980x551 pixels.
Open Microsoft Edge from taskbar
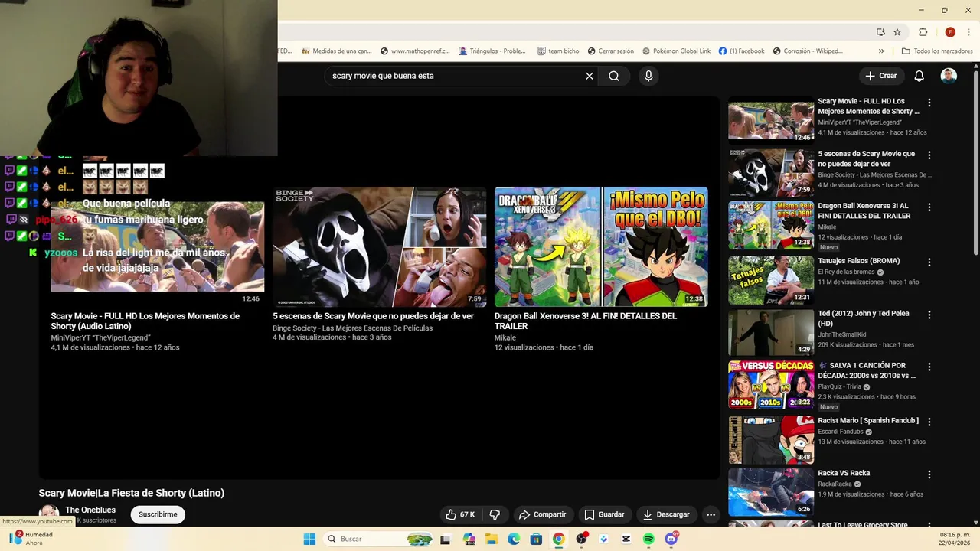click(x=514, y=539)
